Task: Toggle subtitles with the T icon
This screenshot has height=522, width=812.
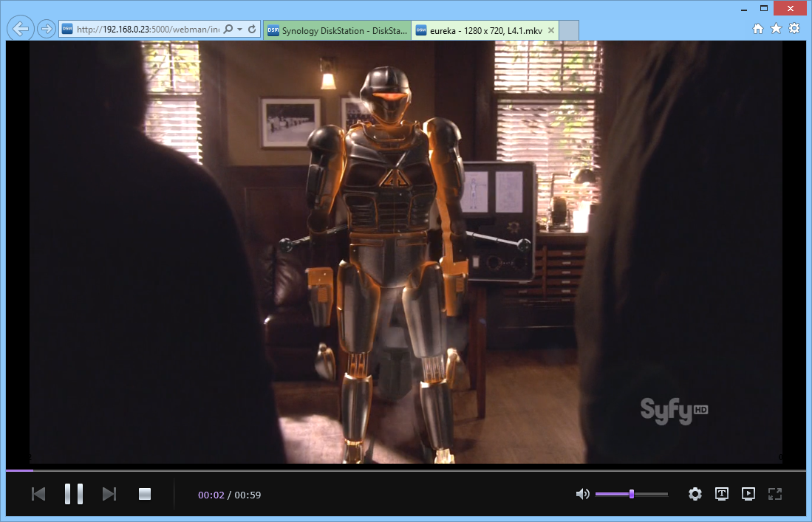Action: point(722,494)
